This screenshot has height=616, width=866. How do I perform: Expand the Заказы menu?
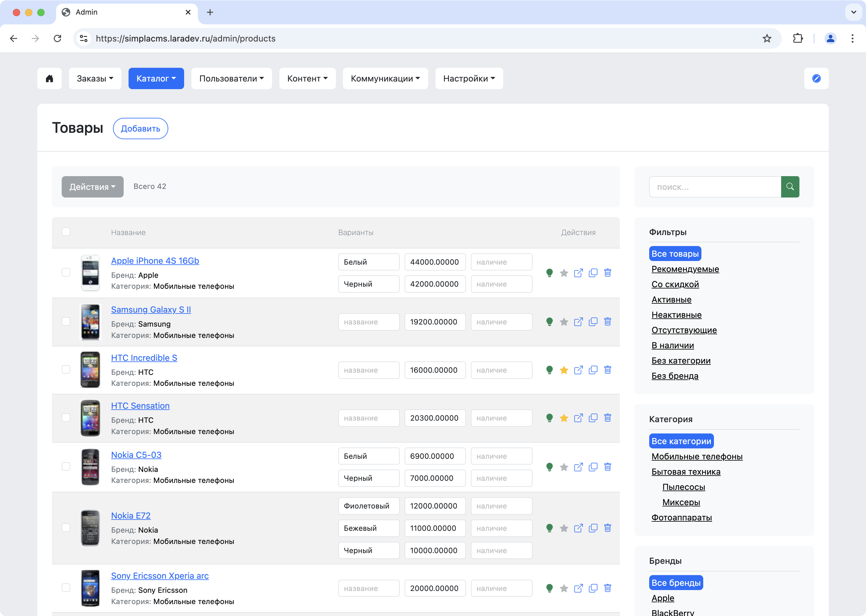[x=95, y=78]
